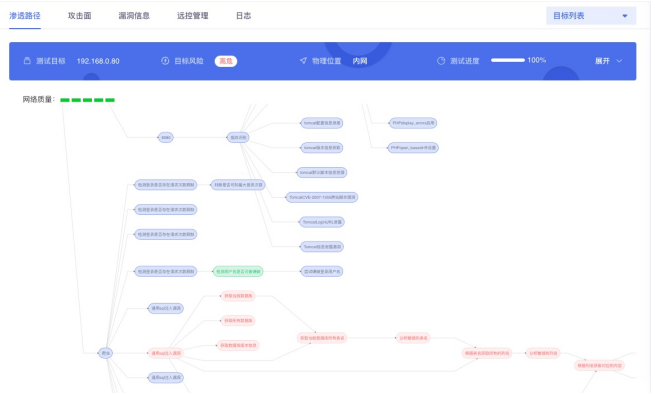Select the 8080 port node
This screenshot has width=655, height=394.
point(166,137)
